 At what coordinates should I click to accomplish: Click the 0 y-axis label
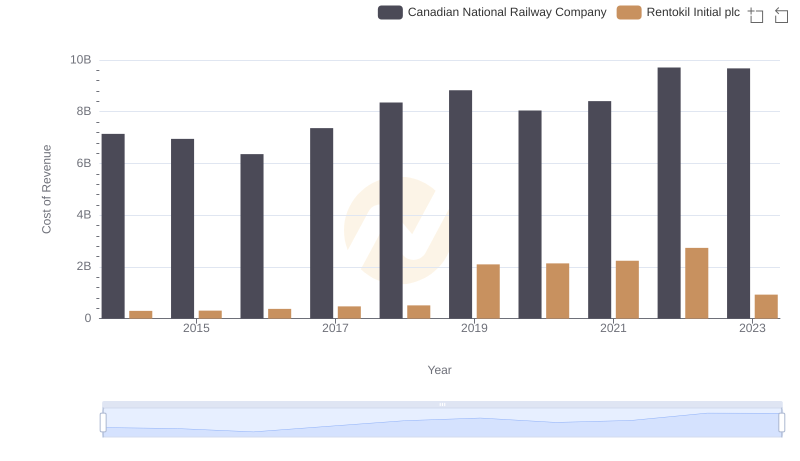click(88, 318)
